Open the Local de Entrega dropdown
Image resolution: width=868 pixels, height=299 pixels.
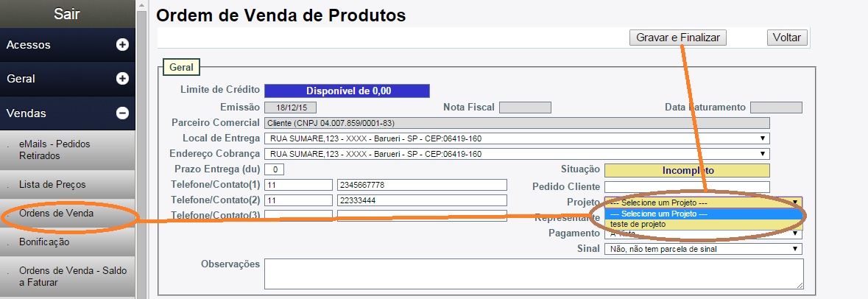(x=516, y=138)
